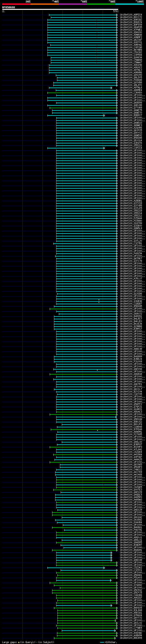This screenshot has height=644, width=146.
Task: Click the hit label UniRef100_P51403
Action: [131, 578]
